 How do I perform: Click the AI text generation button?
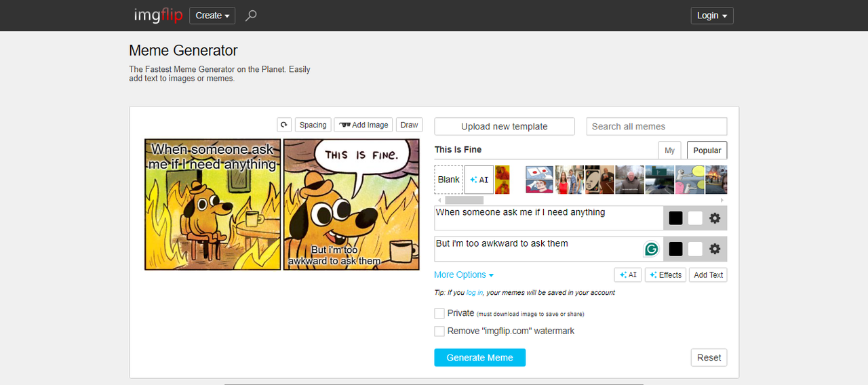[x=628, y=275]
